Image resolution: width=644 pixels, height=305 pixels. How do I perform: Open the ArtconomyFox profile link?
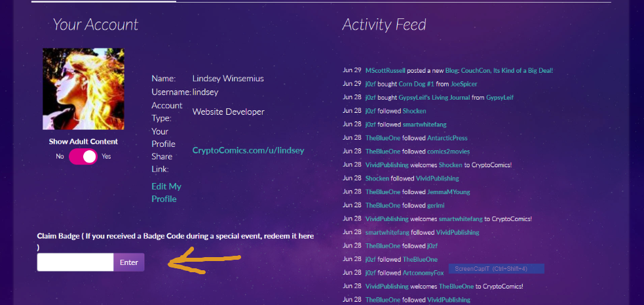point(423,273)
